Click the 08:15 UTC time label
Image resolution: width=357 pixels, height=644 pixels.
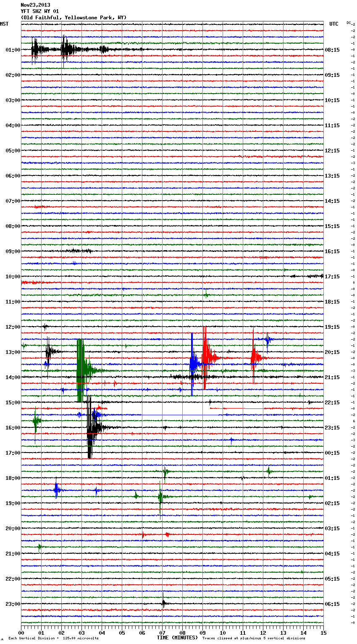332,50
